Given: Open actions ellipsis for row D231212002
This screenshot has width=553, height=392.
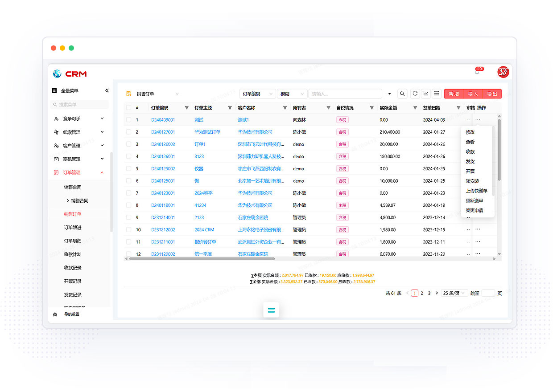Looking at the screenshot, I should [x=478, y=229].
